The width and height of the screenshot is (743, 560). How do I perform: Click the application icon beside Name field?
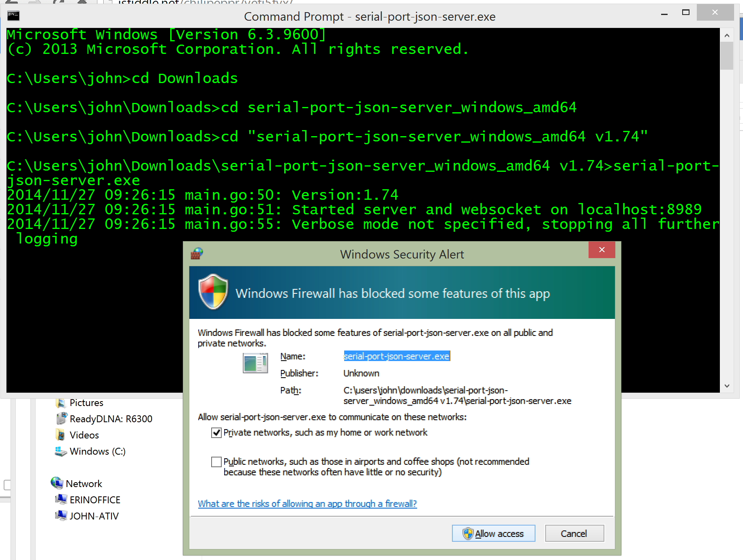tap(255, 363)
